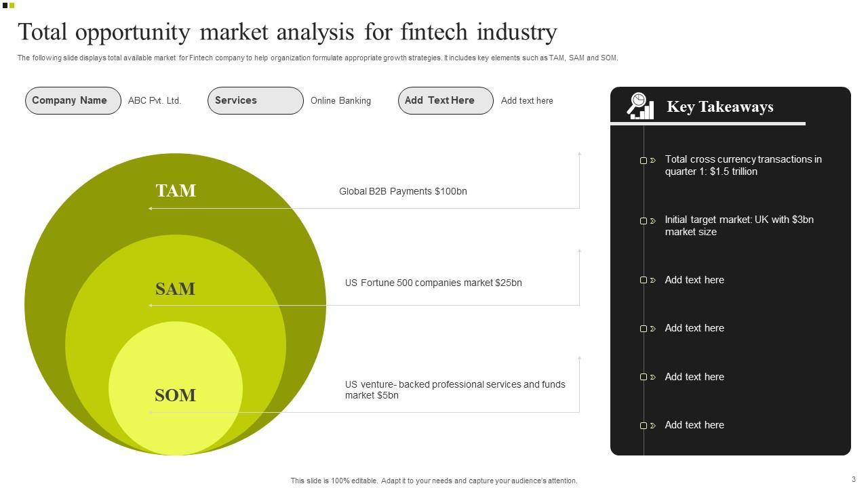868x488 pixels.
Task: Select the bright yellow SOM circle
Action: [x=175, y=420]
